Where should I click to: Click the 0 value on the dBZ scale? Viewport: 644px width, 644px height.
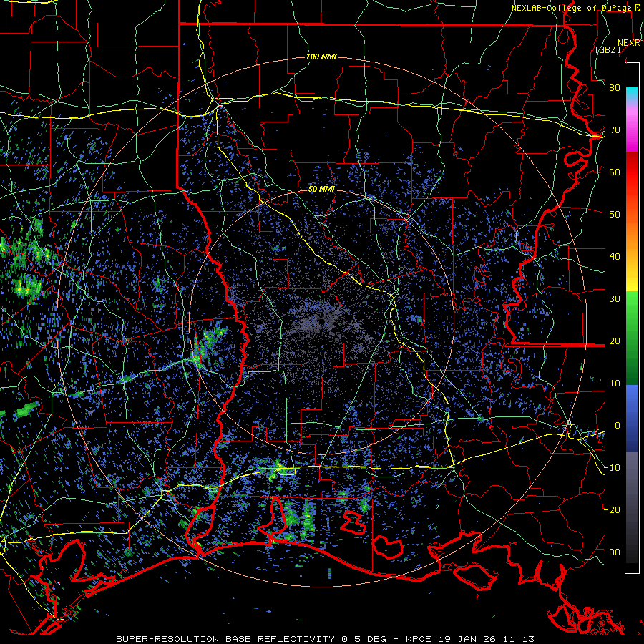[x=617, y=426]
